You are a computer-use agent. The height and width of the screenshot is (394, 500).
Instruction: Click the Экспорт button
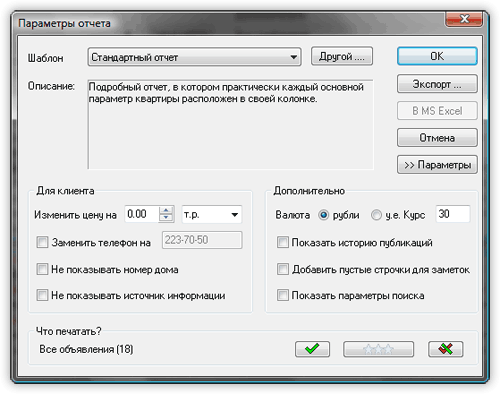pyautogui.click(x=437, y=84)
